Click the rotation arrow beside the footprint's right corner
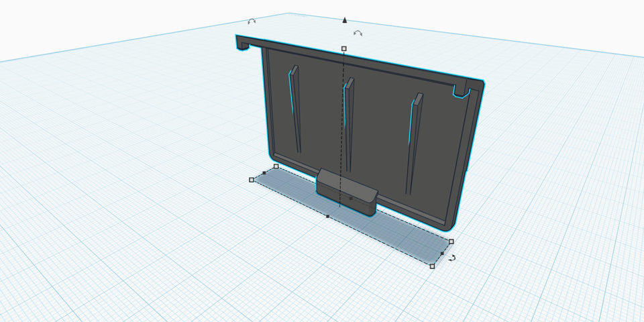Screen dimensions: 644x322 point(453,258)
